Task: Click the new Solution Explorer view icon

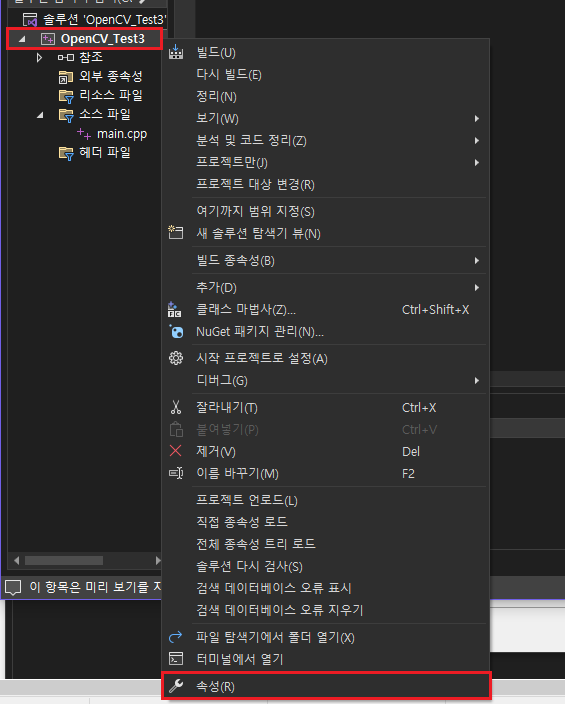Action: click(176, 233)
